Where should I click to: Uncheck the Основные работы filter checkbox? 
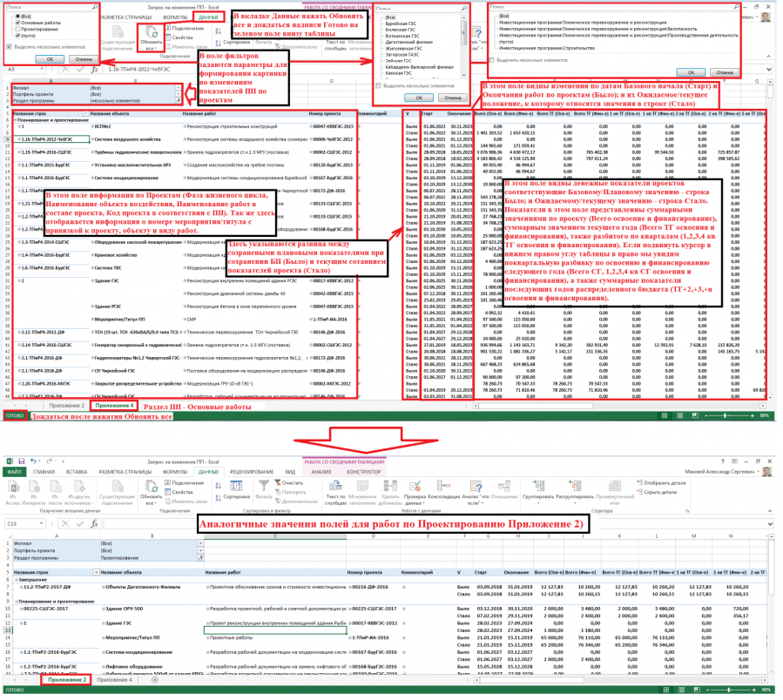pos(17,23)
